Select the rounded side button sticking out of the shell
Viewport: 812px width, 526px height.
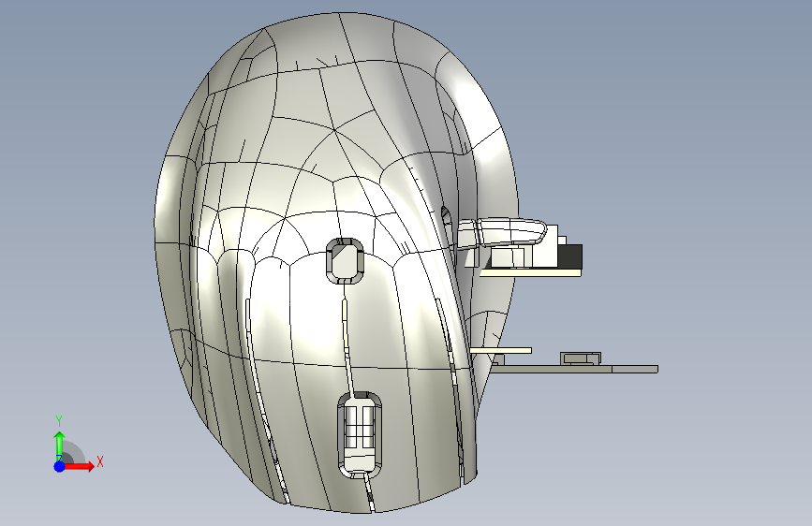(501, 233)
